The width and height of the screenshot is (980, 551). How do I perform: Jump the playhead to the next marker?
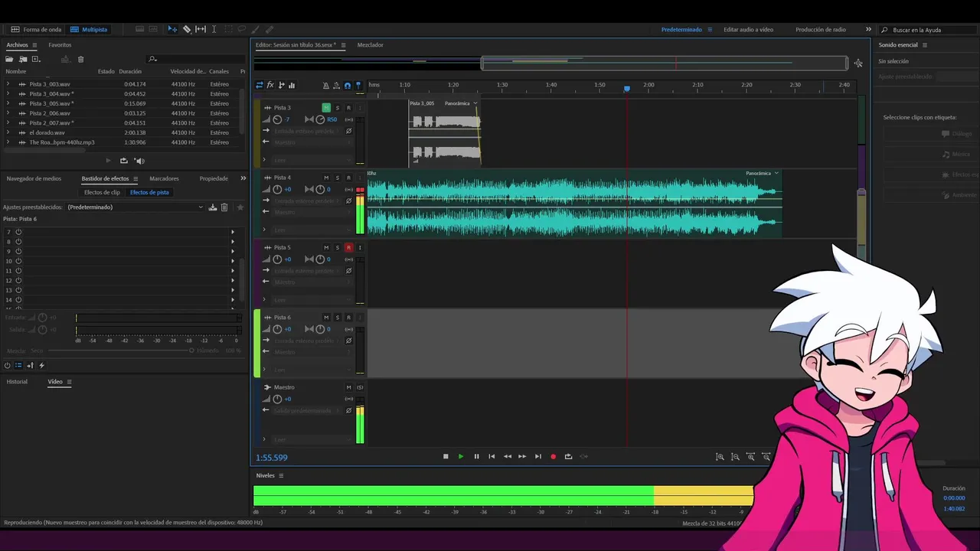click(x=537, y=456)
